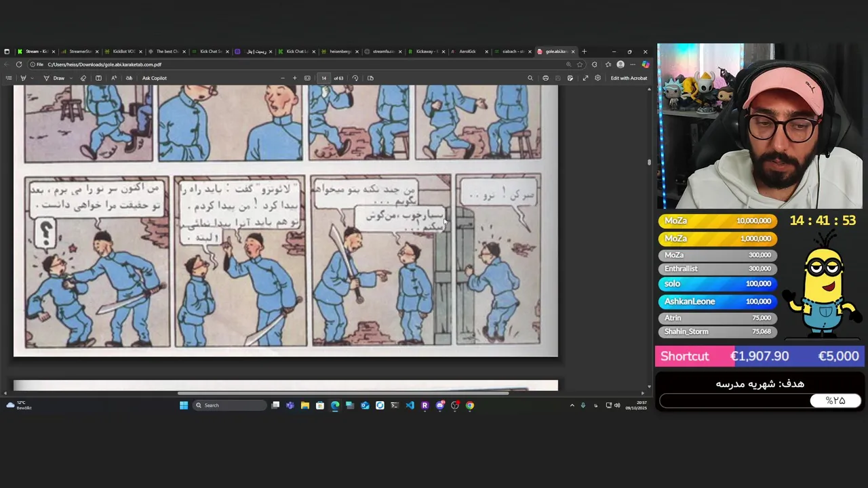Toggle Fit to width view
This screenshot has width=868, height=488.
(x=307, y=78)
